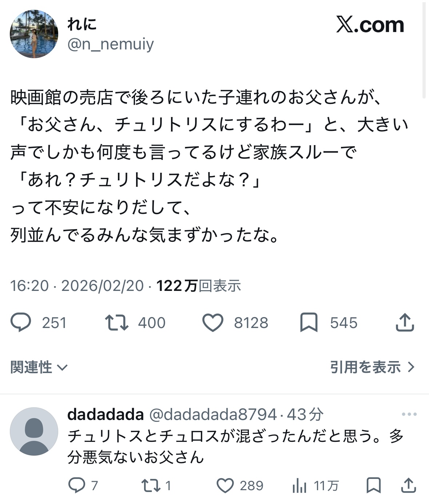Reply to dadadada's comment
This screenshot has width=429, height=504.
(x=77, y=485)
